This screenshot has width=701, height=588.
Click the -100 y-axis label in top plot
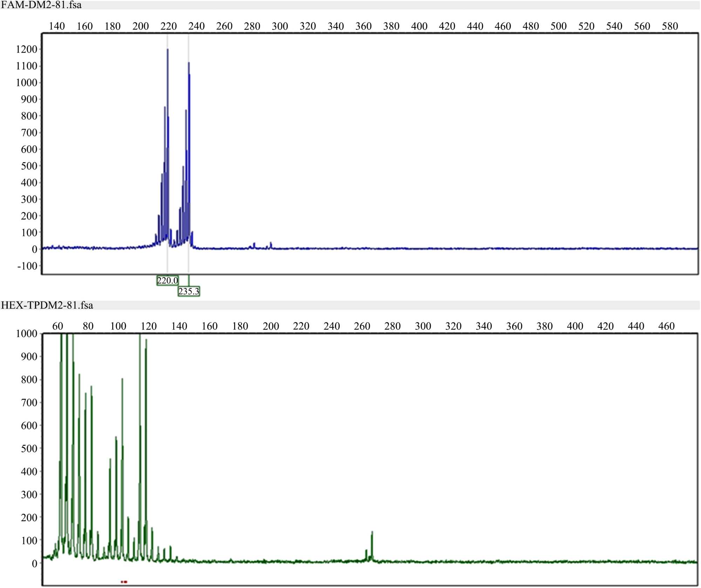pyautogui.click(x=27, y=266)
